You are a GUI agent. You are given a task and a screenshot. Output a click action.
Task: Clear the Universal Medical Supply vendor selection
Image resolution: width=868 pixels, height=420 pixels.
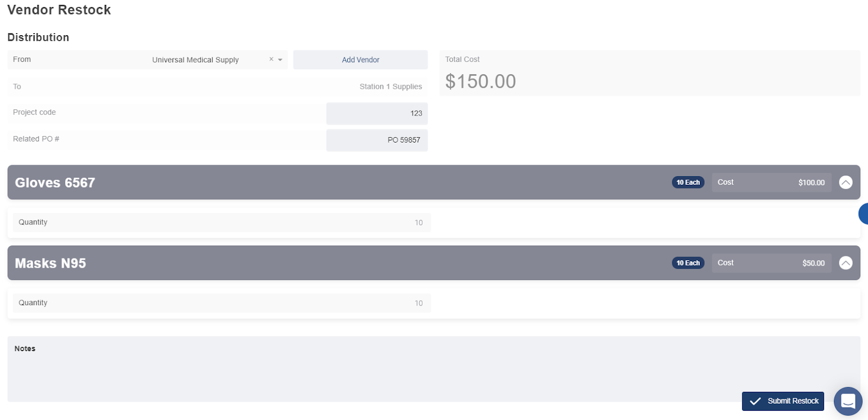(x=271, y=59)
